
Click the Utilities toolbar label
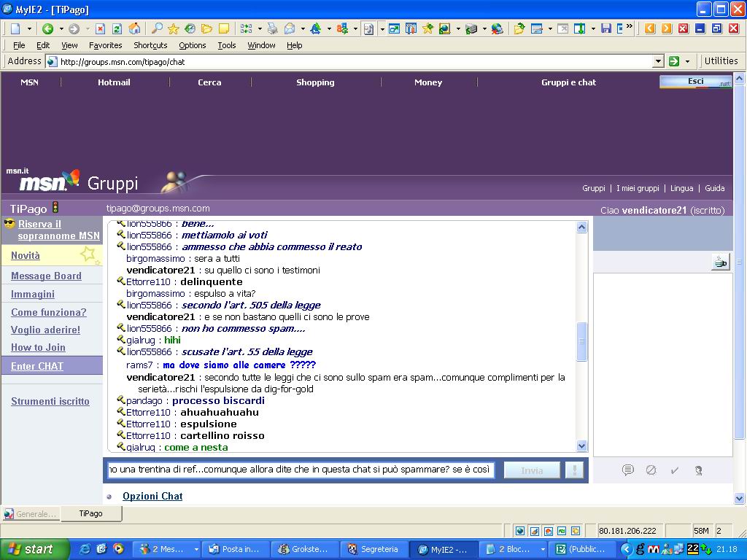click(x=721, y=61)
